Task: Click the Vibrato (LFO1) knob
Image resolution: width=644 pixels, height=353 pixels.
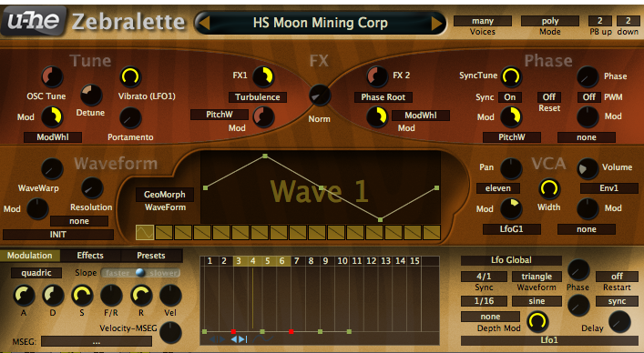Action: [130, 77]
